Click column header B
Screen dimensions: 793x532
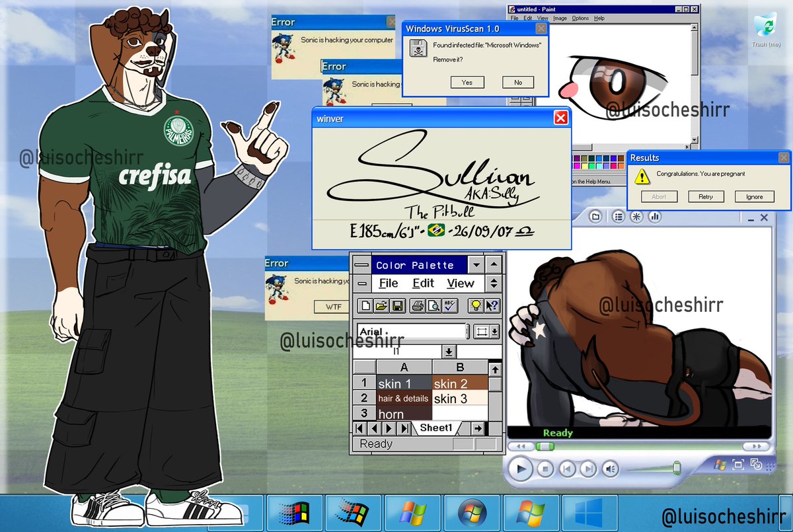click(460, 368)
